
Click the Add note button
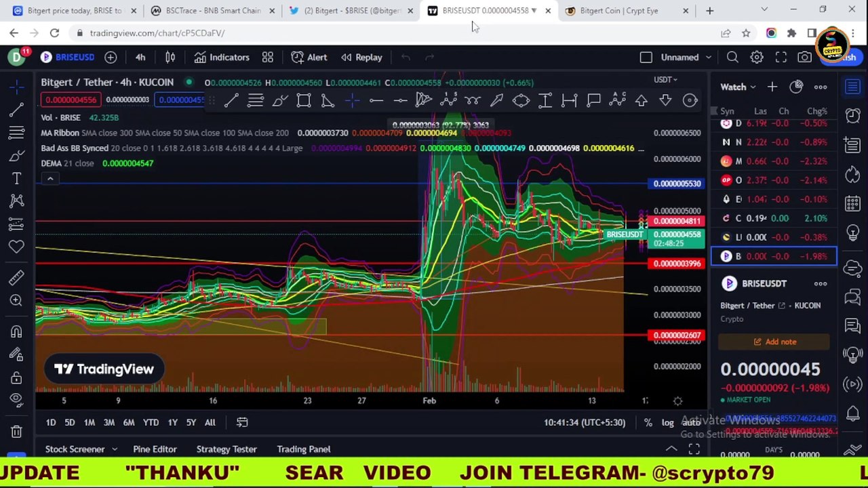click(774, 342)
